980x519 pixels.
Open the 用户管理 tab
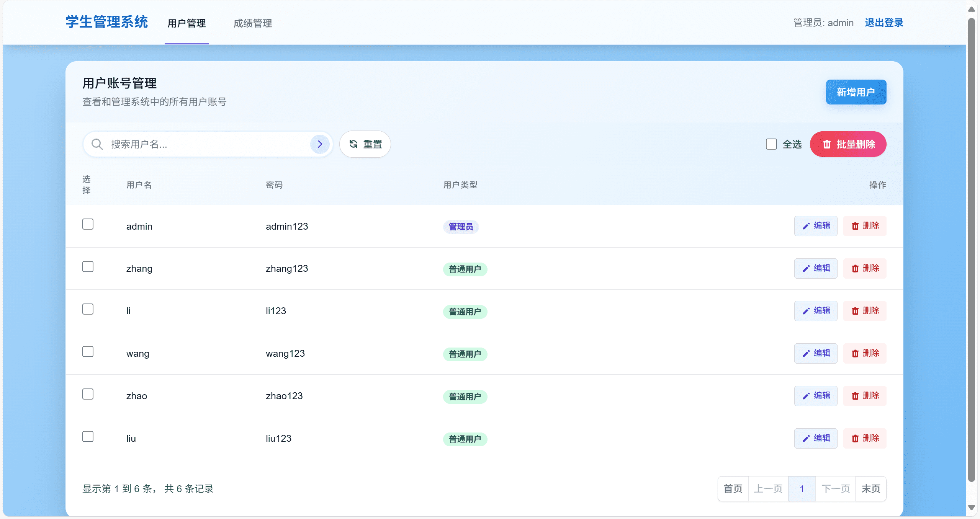186,23
